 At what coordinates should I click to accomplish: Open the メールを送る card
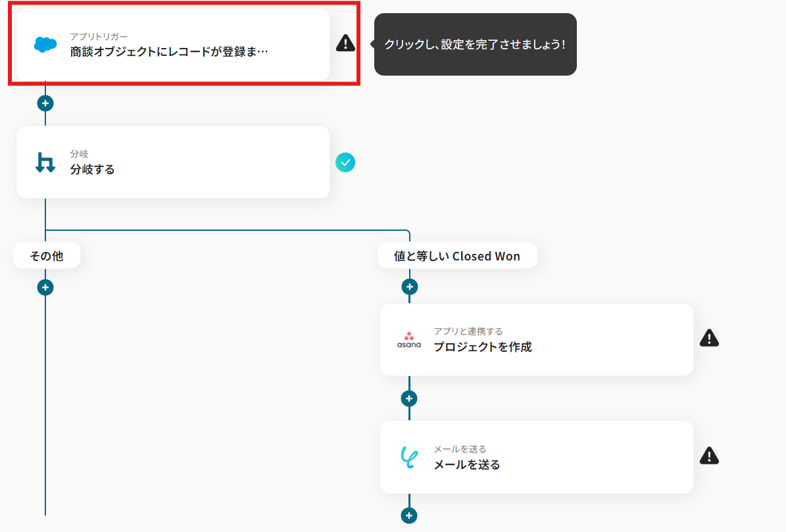click(537, 457)
